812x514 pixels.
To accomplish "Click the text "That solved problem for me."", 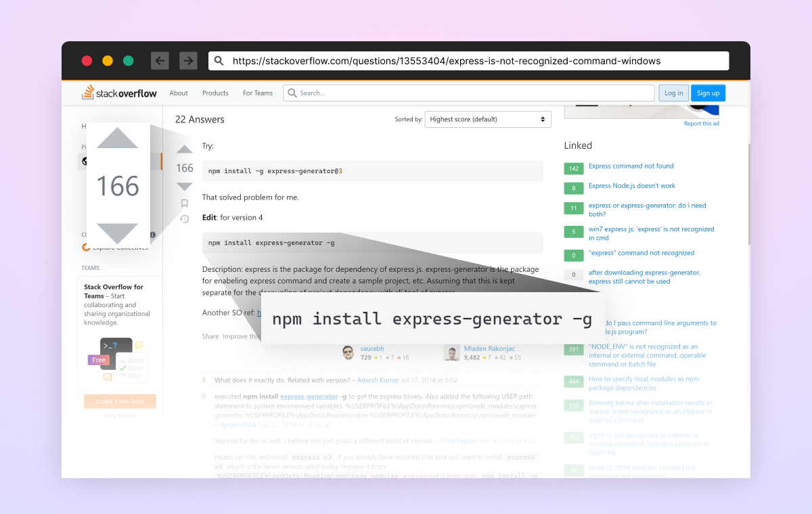I will (x=250, y=197).
